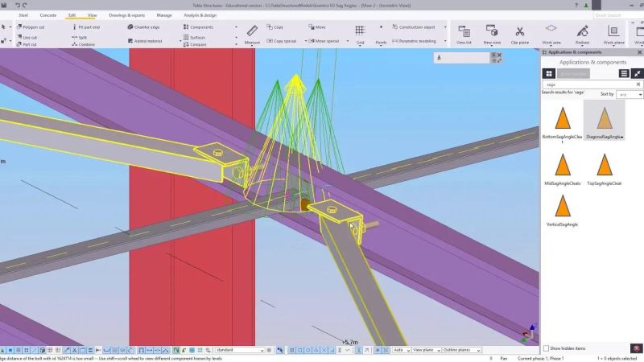Switch components panel to thumbnail grid view

click(549, 73)
